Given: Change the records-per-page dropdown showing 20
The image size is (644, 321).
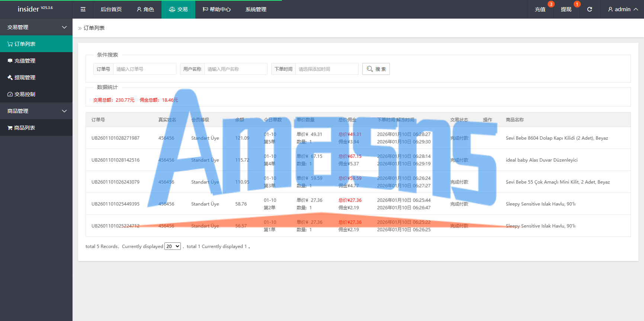Looking at the screenshot, I should [173, 246].
